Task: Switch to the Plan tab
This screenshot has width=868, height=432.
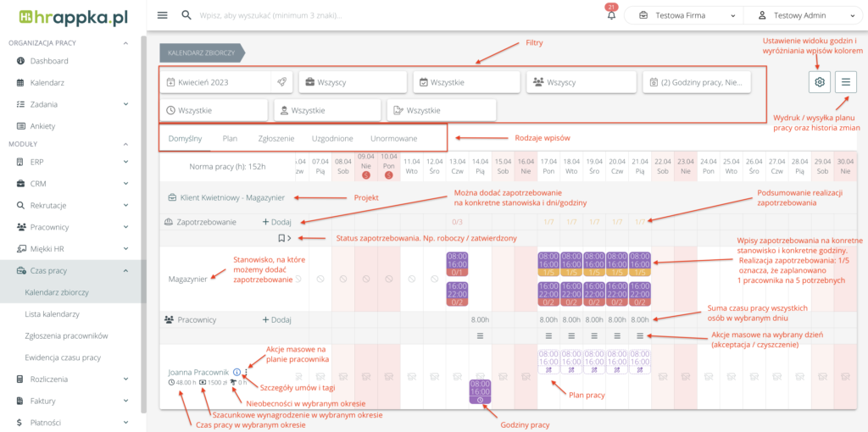Action: (x=230, y=138)
